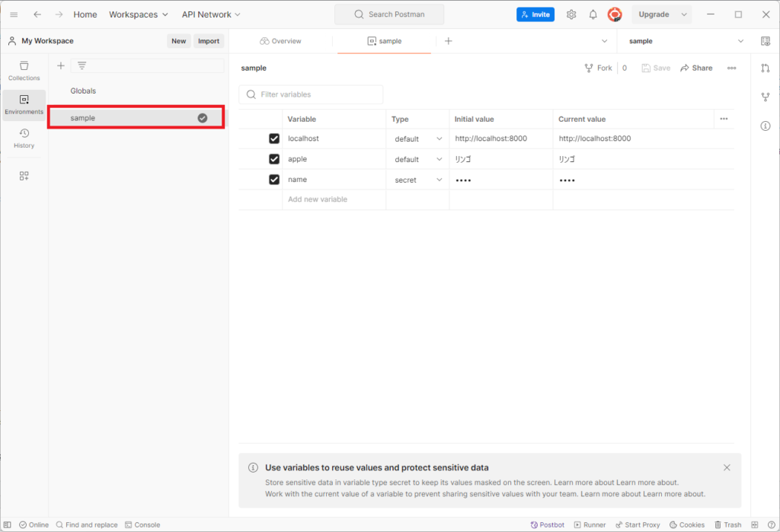Open Find and replace
The width and height of the screenshot is (780, 532).
pos(87,524)
